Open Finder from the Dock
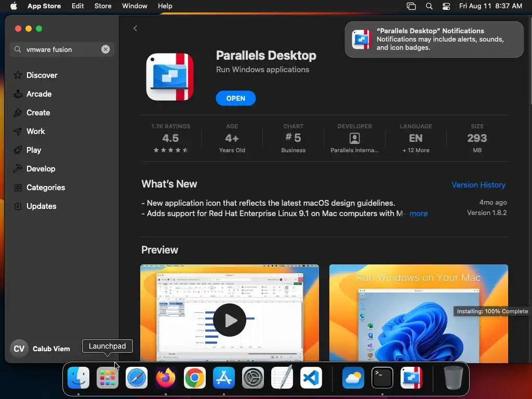Viewport: 532px width, 399px height. point(78,378)
